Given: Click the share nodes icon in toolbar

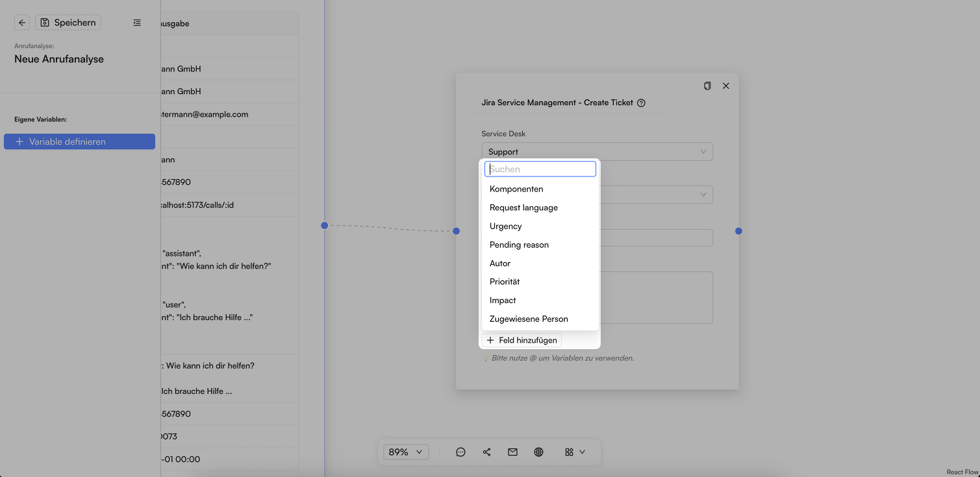Looking at the screenshot, I should 486,452.
